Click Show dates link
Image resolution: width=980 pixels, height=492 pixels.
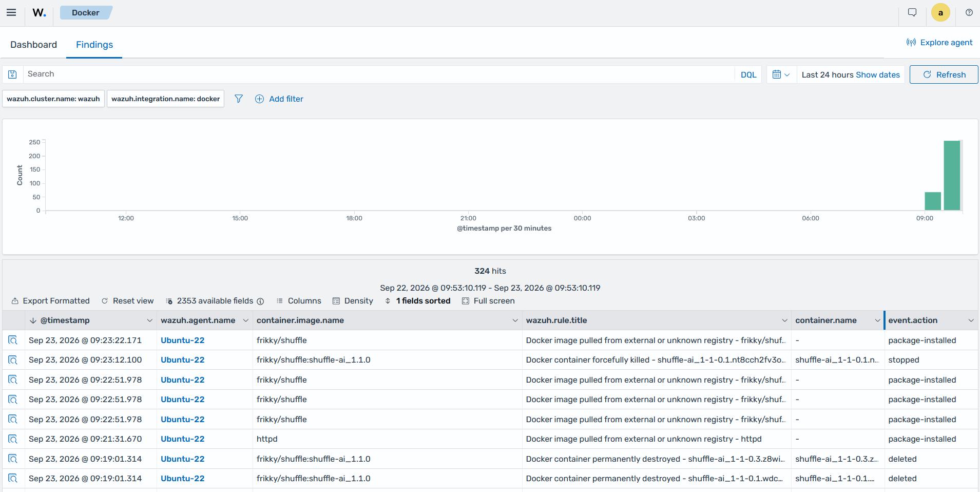point(878,74)
